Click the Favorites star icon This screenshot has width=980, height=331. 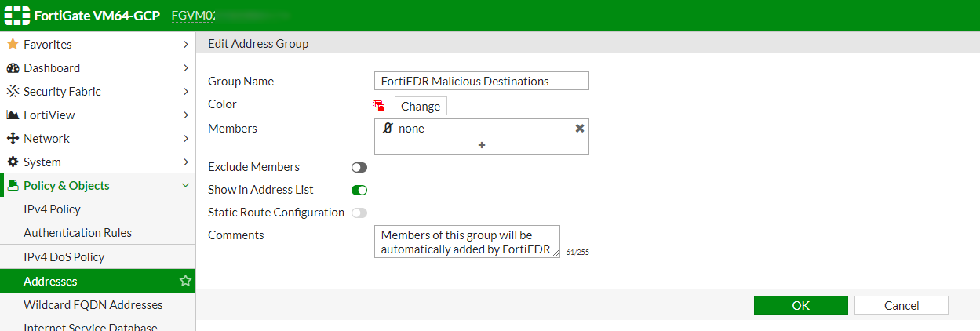[x=13, y=44]
